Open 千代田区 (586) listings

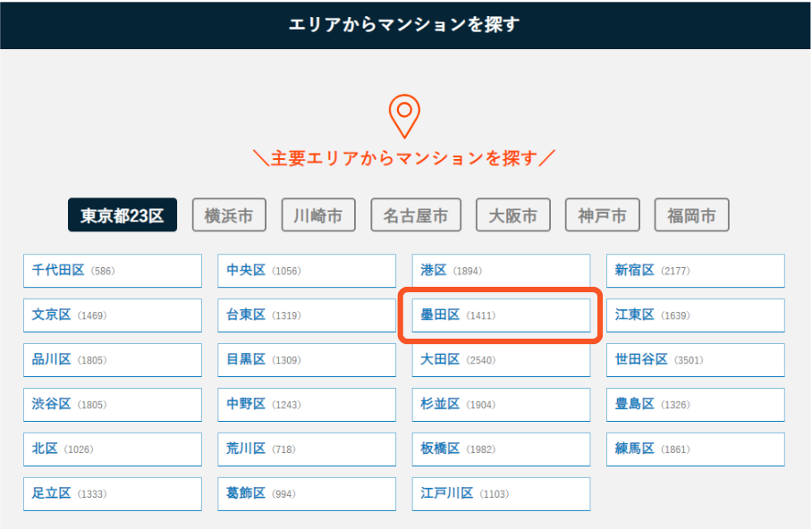(x=113, y=271)
